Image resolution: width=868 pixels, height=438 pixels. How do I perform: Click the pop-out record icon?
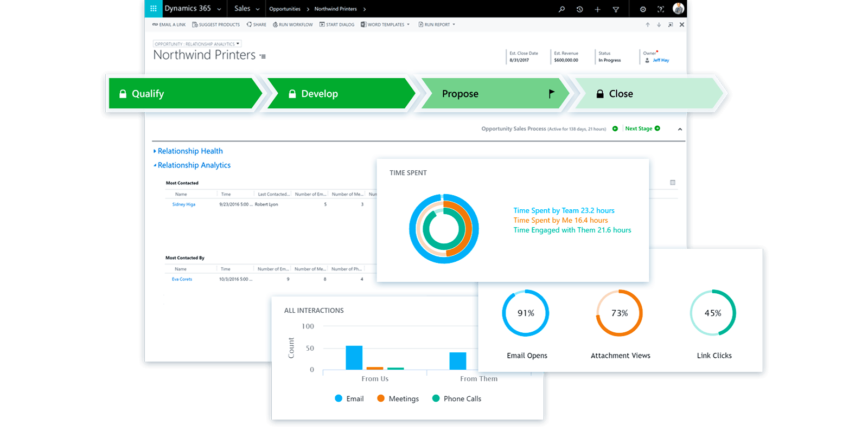pos(671,25)
